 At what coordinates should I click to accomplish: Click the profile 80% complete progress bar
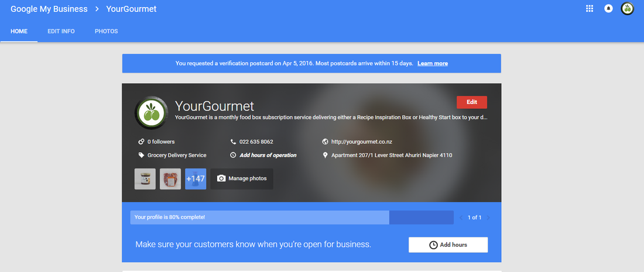coord(292,218)
